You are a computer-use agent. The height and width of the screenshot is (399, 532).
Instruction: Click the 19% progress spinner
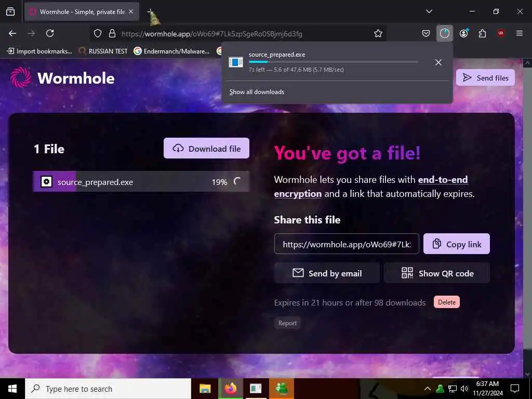[237, 181]
